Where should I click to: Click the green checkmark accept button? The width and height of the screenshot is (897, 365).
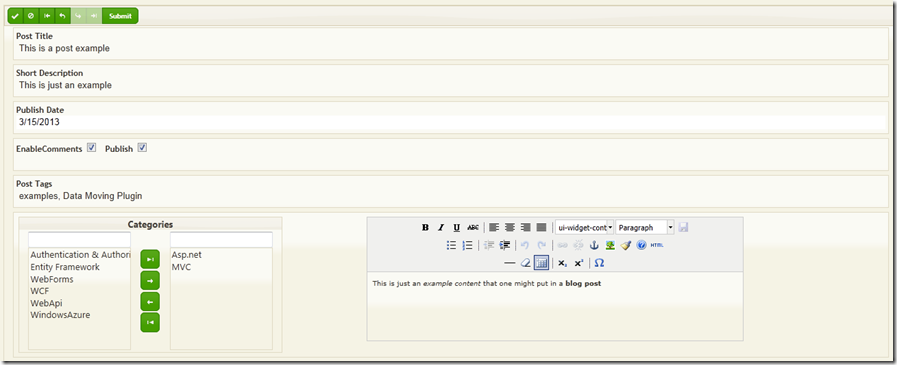coord(15,16)
